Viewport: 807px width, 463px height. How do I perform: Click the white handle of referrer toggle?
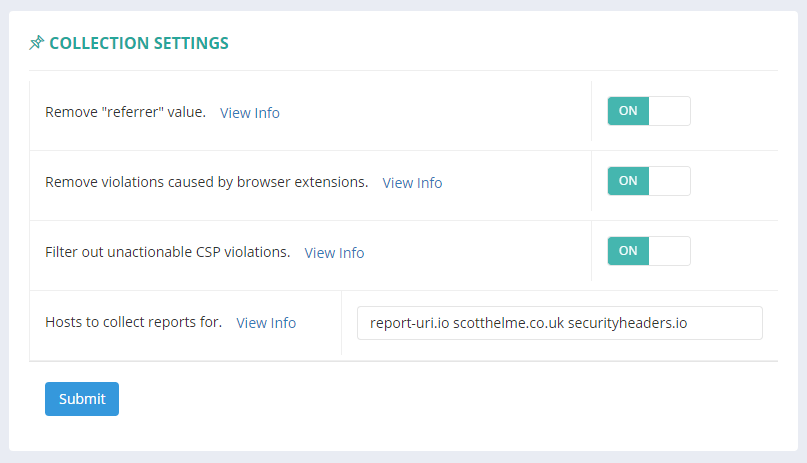[x=669, y=111]
